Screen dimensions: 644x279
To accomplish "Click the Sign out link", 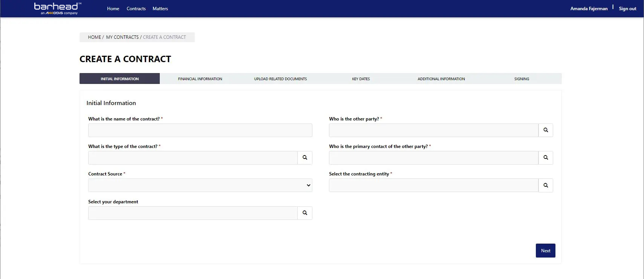I will (627, 9).
